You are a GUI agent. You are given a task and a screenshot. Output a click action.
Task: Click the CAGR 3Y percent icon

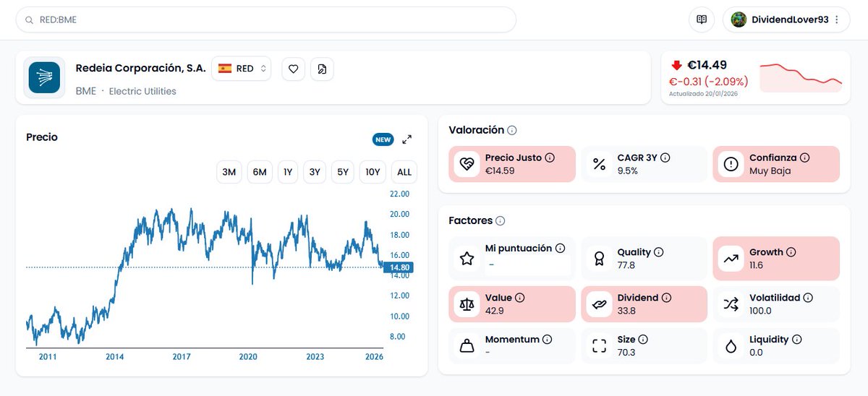pos(599,164)
